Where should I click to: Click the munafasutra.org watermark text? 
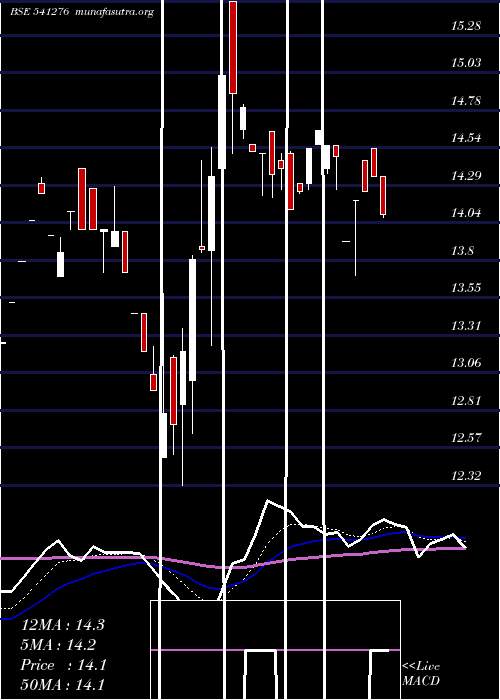[x=114, y=12]
